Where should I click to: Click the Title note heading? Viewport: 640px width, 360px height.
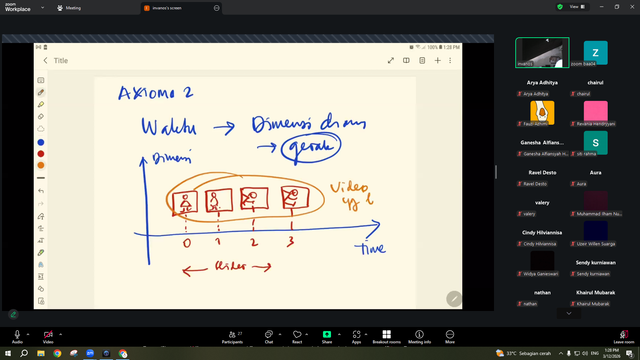61,60
